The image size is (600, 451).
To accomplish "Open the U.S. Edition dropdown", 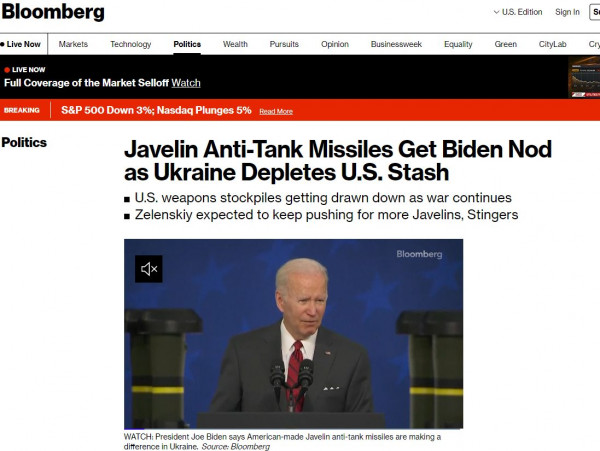I will point(518,12).
